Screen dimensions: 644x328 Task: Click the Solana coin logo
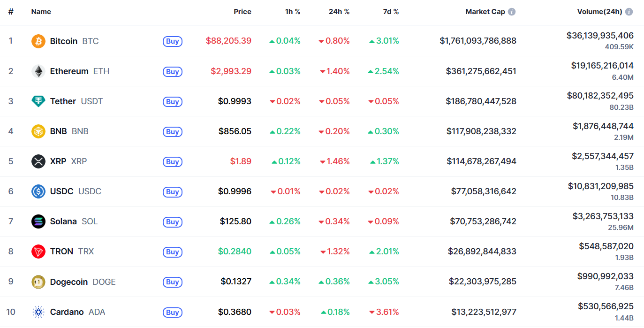(38, 221)
